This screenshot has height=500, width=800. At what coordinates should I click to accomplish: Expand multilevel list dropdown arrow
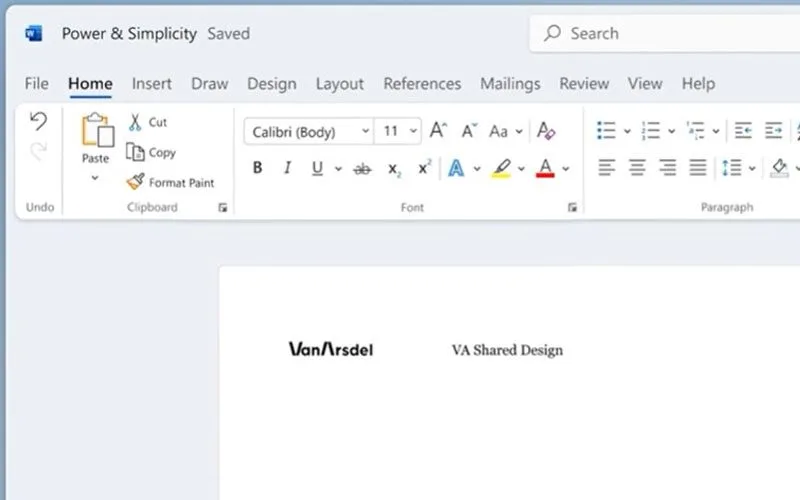tap(716, 132)
